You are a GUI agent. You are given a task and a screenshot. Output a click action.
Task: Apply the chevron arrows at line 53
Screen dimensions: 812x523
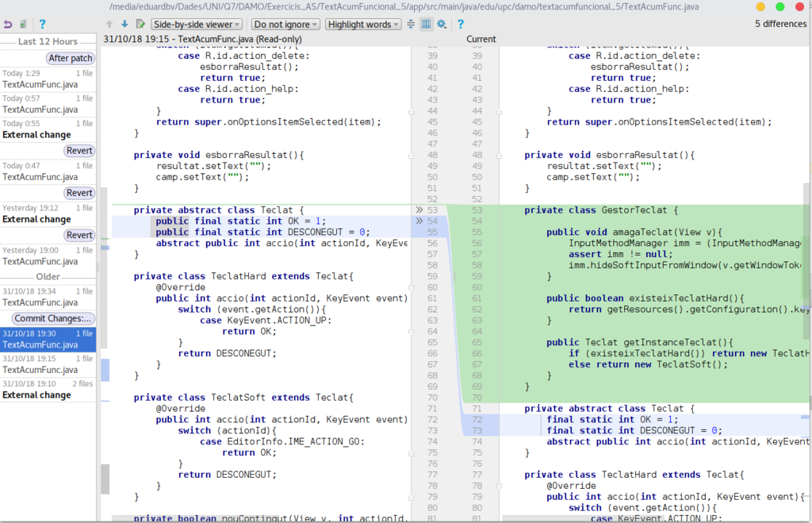click(419, 210)
